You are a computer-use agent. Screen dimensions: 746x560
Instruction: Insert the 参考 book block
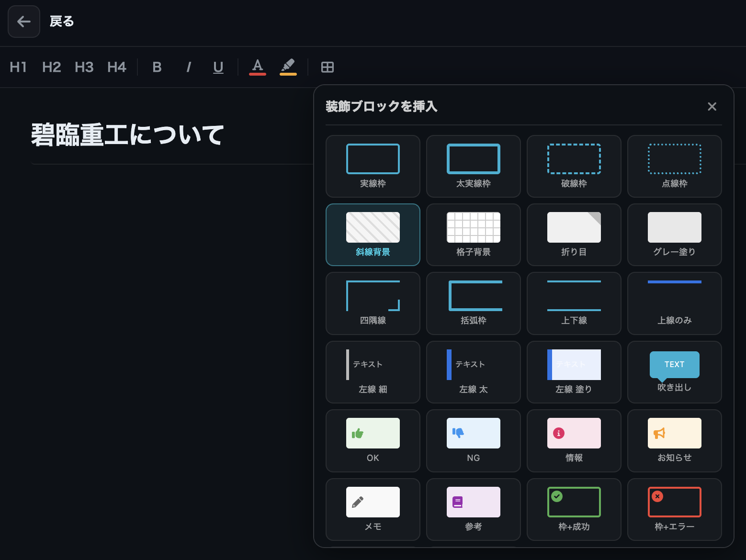(474, 509)
